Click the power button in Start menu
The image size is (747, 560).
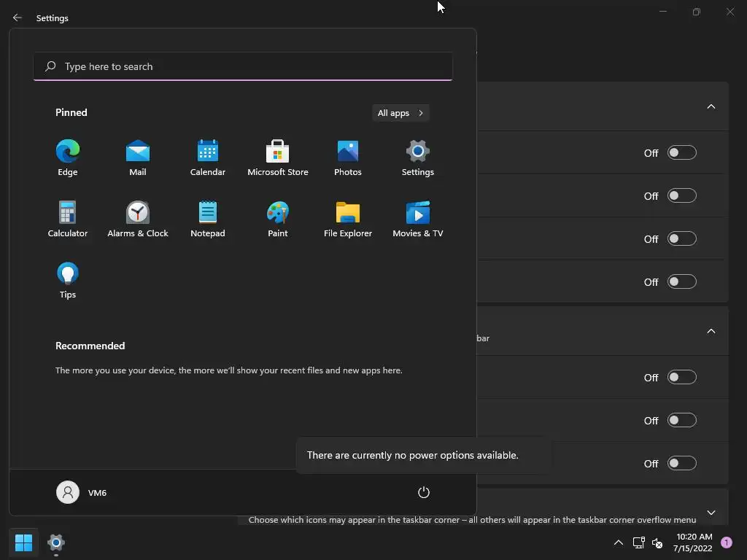pyautogui.click(x=424, y=492)
